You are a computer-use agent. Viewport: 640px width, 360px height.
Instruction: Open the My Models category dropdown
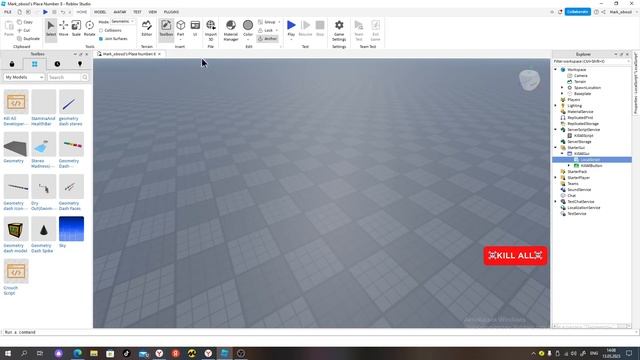point(24,77)
